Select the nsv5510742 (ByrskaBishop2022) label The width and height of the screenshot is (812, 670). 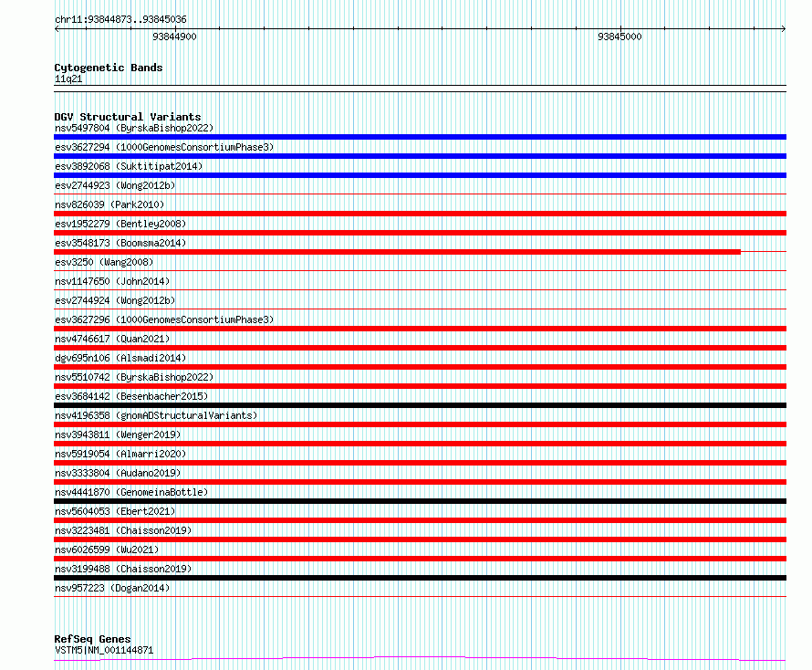(x=134, y=377)
